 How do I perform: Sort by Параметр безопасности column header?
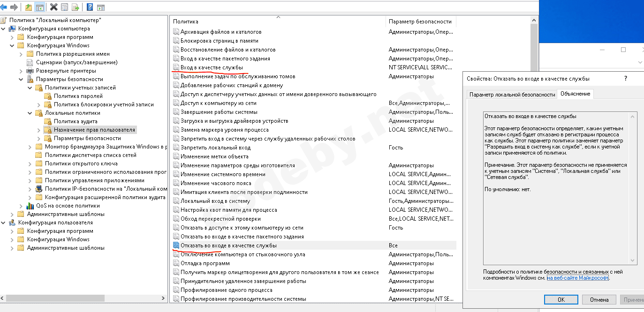[420, 22]
